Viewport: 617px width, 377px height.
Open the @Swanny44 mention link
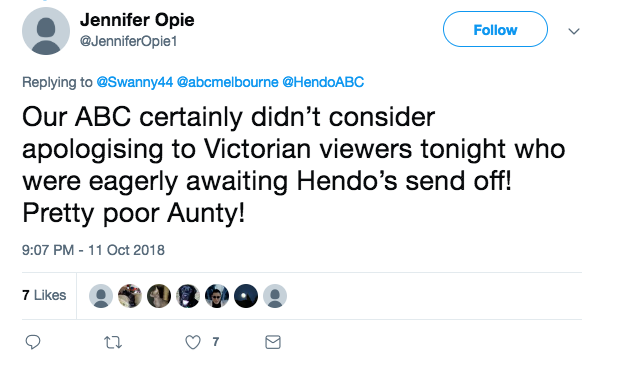135,82
